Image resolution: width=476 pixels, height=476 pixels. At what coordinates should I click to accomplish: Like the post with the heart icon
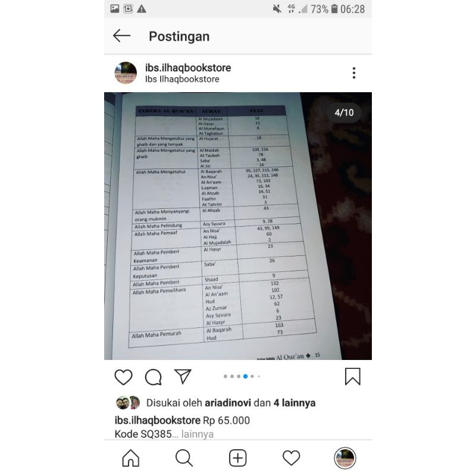[x=123, y=377]
